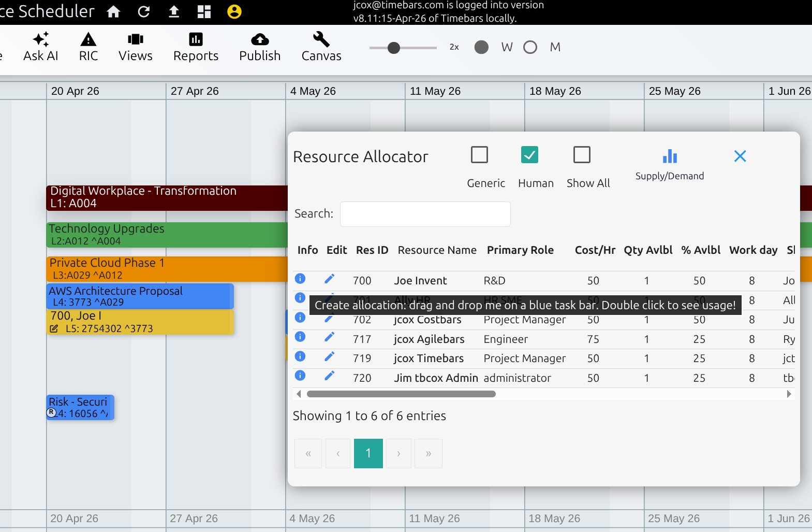Screen dimensions: 812x532
Task: Select the Technology Upgrades bar
Action: pos(167,235)
